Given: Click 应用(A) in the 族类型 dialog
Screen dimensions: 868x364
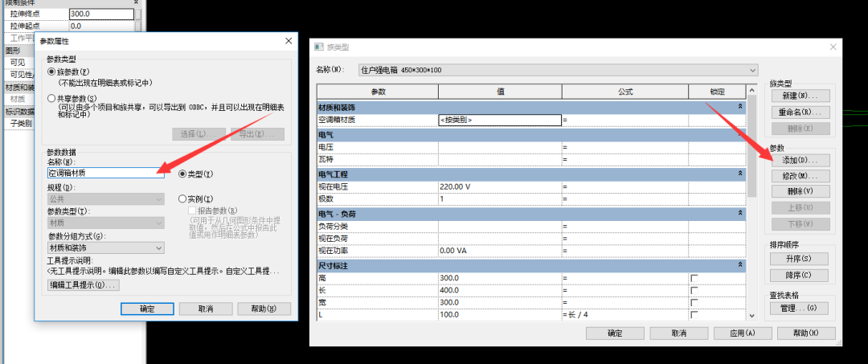Looking at the screenshot, I should (x=743, y=333).
